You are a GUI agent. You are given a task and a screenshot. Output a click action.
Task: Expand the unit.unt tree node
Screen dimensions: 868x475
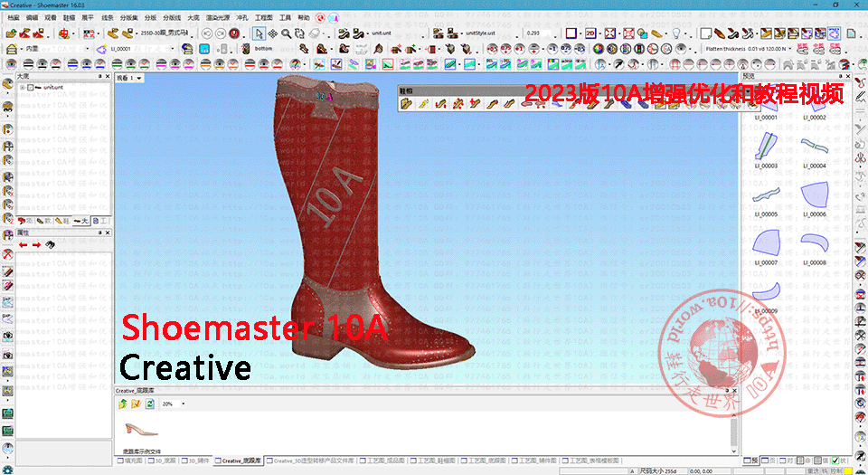point(22,88)
